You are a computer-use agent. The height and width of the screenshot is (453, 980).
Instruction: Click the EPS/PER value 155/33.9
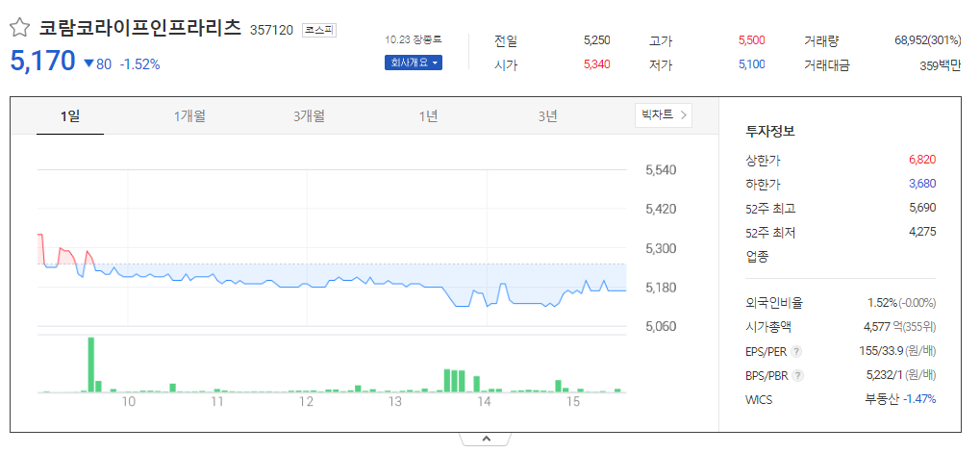[x=880, y=351]
